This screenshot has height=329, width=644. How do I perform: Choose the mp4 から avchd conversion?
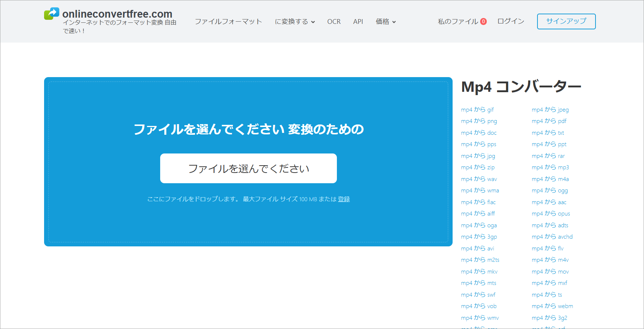pyautogui.click(x=552, y=236)
